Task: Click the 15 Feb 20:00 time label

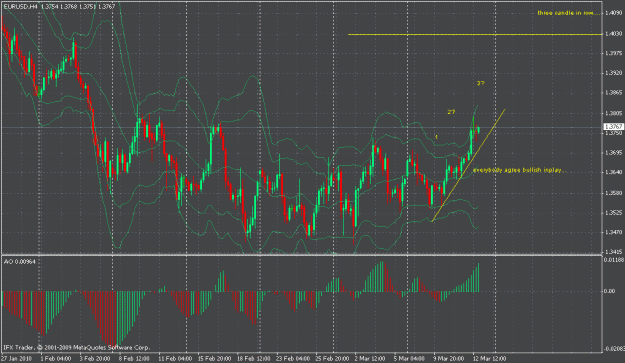Action: tap(214, 358)
